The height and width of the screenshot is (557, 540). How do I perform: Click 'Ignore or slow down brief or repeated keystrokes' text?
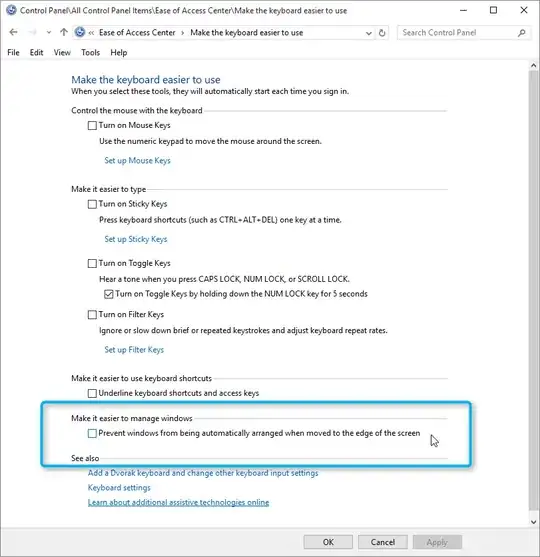[x=243, y=331]
